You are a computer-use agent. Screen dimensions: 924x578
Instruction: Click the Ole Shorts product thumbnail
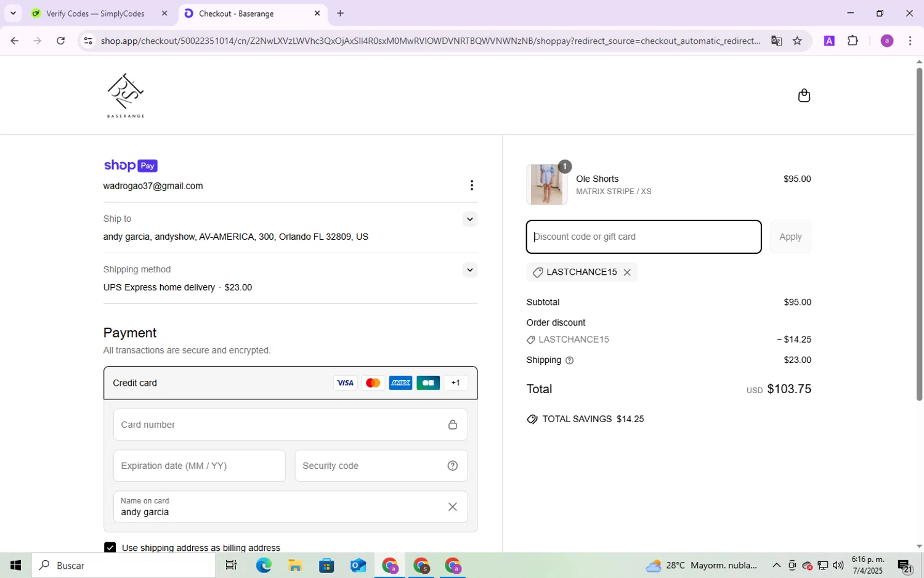(547, 184)
